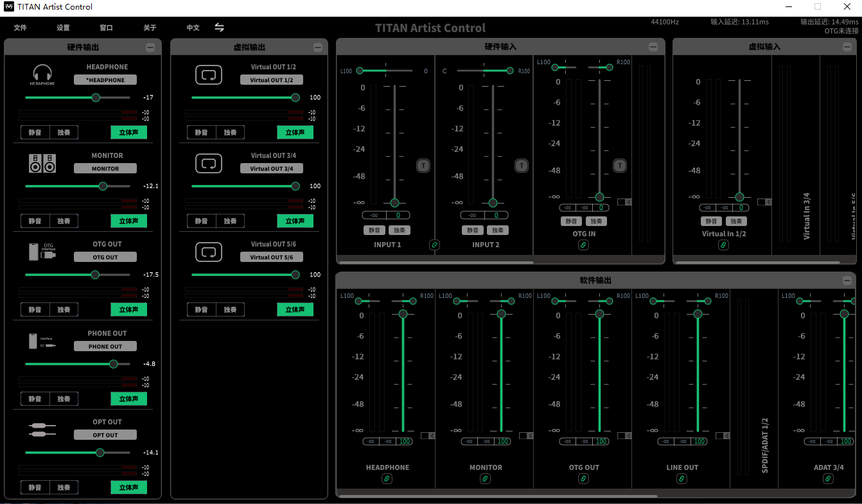Image resolution: width=862 pixels, height=504 pixels.
Task: Click the T button on INPUT 1
Action: coord(423,166)
